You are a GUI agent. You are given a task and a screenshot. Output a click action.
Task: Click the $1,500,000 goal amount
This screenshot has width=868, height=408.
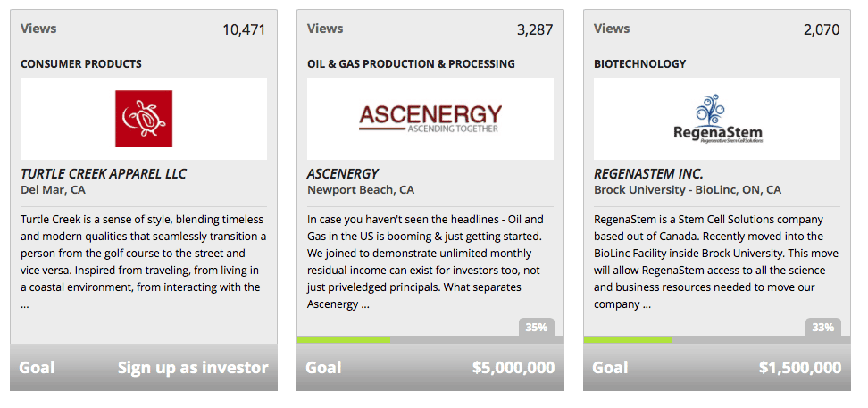tap(799, 368)
